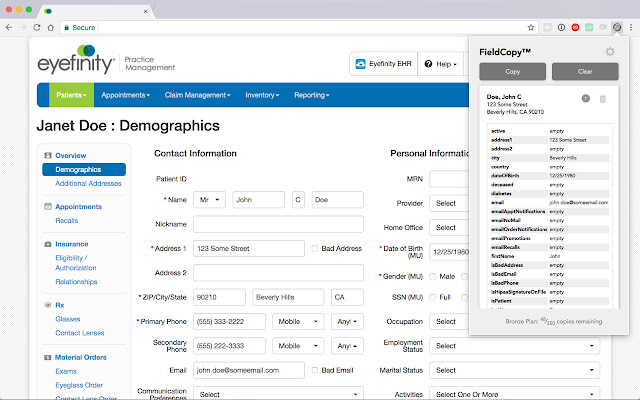Open Eligibility / Authorization link
Screen dimensions: 640x400
click(x=76, y=263)
